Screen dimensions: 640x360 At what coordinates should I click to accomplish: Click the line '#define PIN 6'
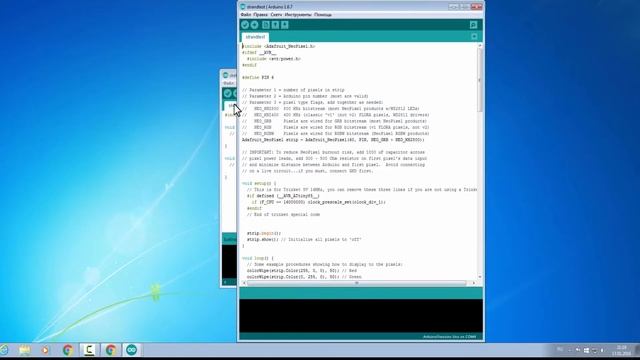point(258,78)
